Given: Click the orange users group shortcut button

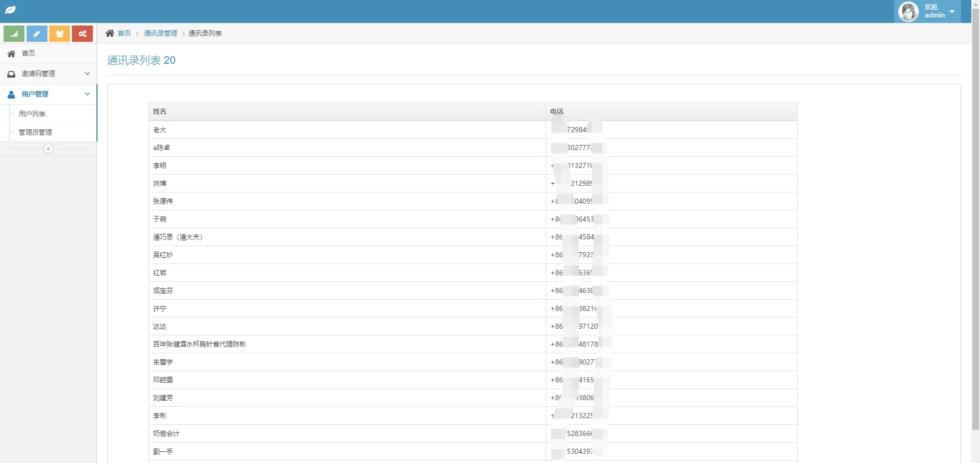Looking at the screenshot, I should pos(60,34).
